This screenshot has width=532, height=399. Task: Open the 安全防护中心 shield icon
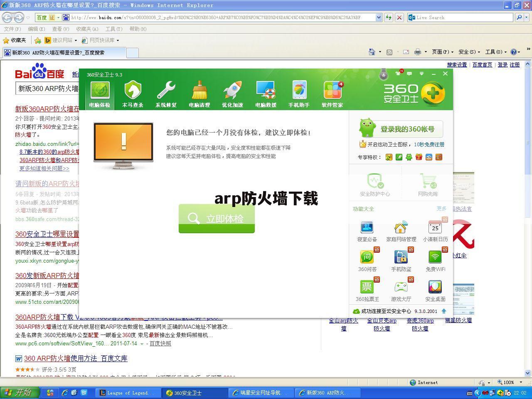[375, 185]
